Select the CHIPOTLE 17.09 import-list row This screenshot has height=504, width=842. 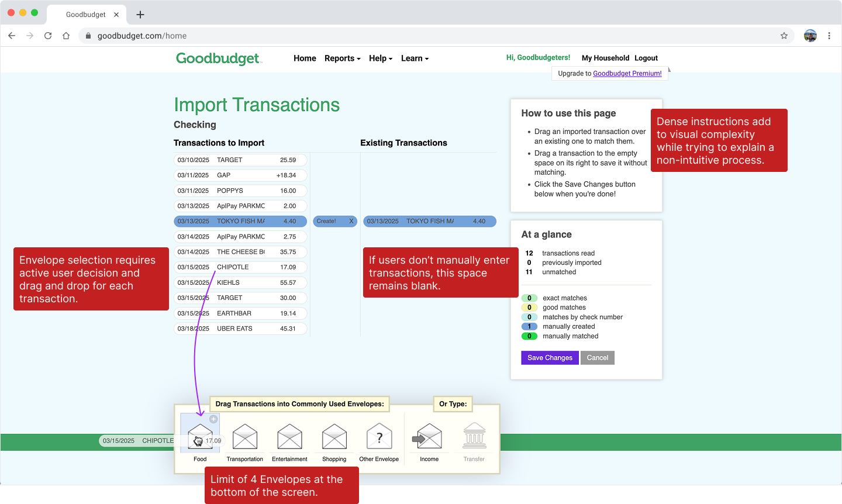click(240, 267)
